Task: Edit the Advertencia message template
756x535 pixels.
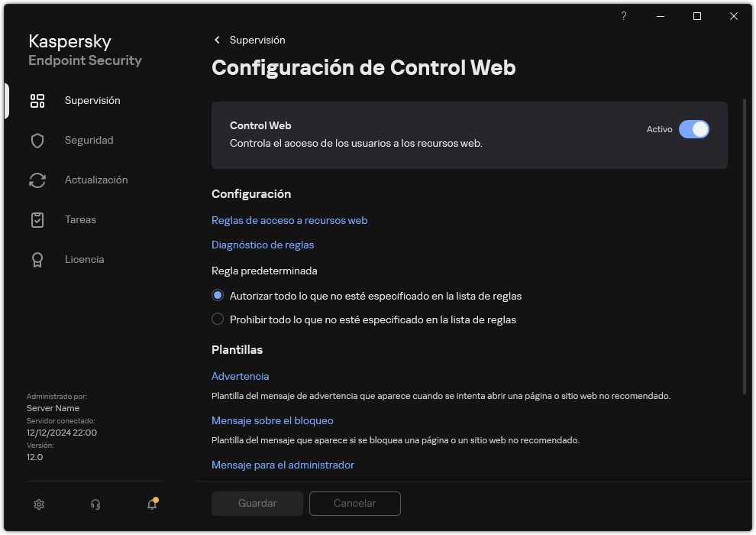Action: point(240,376)
